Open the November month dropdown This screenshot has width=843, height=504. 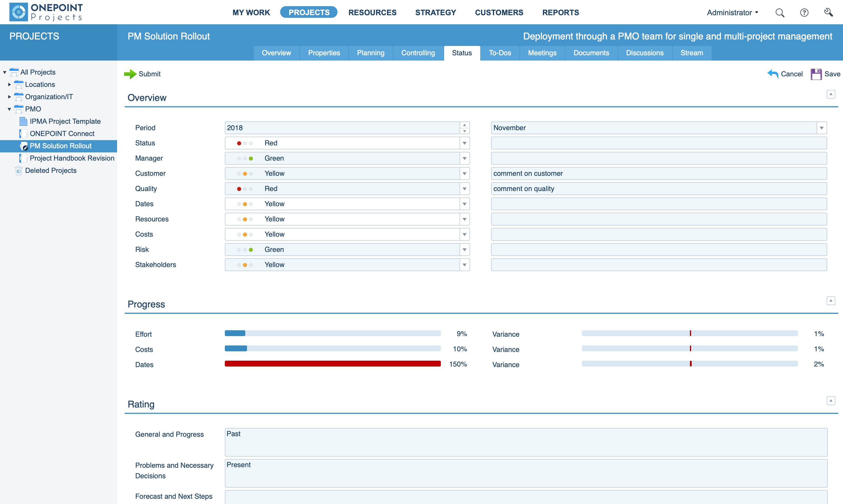click(x=821, y=128)
